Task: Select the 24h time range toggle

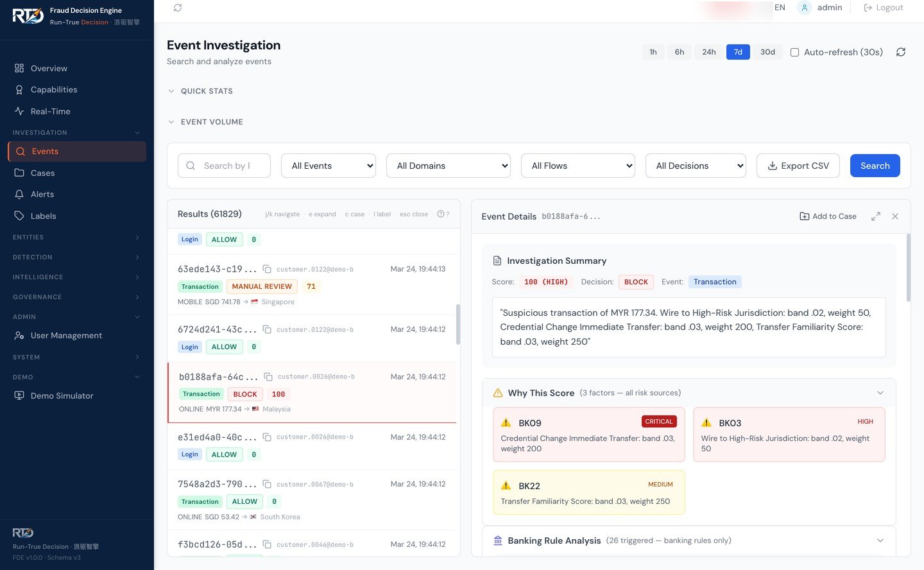Action: pos(708,52)
